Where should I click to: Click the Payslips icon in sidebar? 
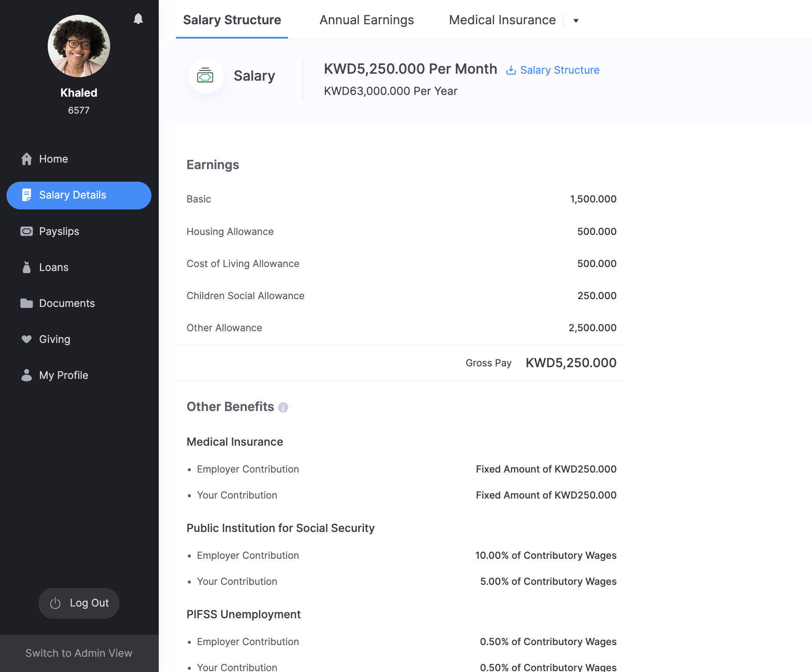pos(26,232)
